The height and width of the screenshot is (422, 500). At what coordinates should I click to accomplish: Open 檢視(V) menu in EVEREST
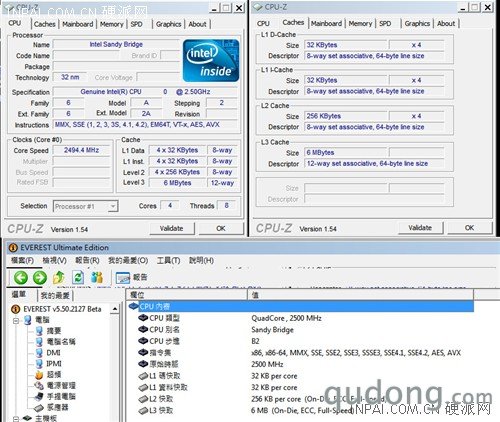(54, 260)
